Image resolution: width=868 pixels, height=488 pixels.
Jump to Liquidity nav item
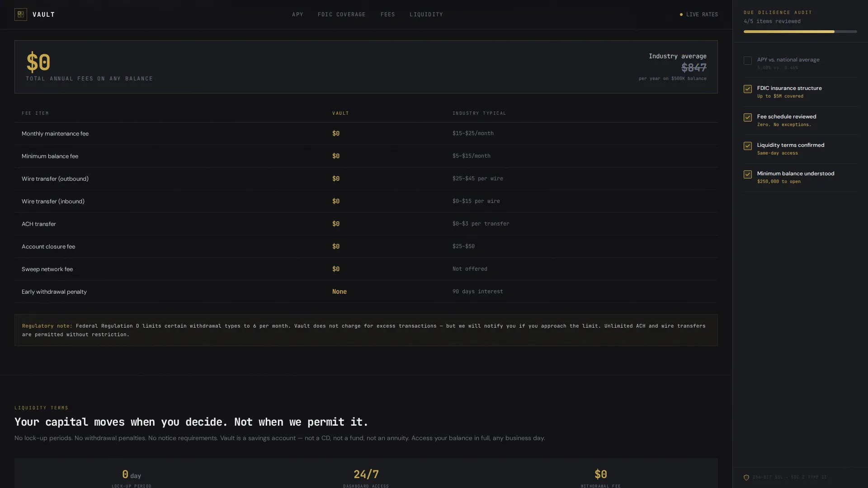426,14
